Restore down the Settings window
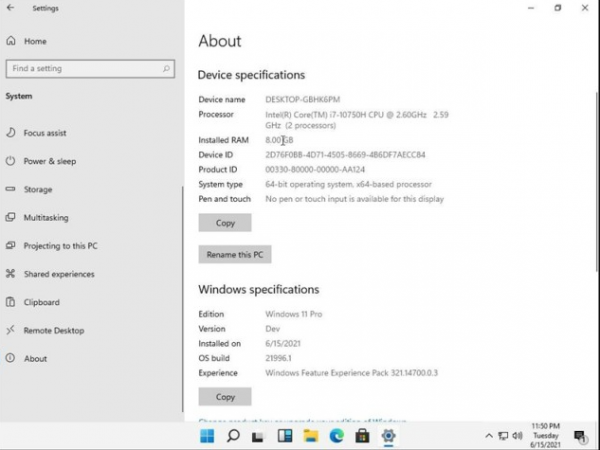Image resolution: width=600 pixels, height=450 pixels. (x=558, y=8)
